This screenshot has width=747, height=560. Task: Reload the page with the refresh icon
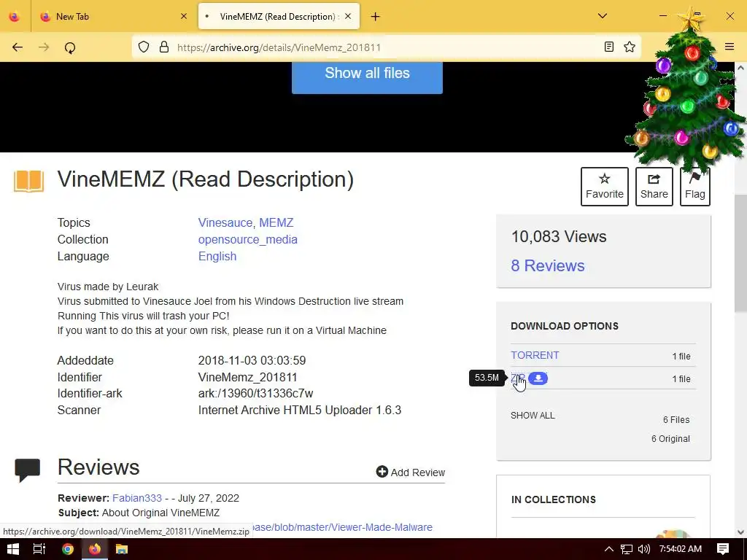[70, 47]
